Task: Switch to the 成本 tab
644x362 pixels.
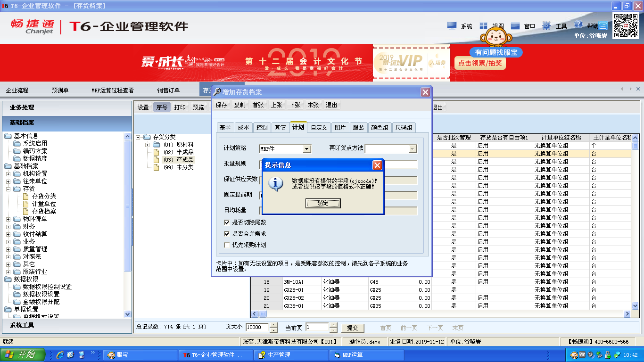Action: click(244, 127)
